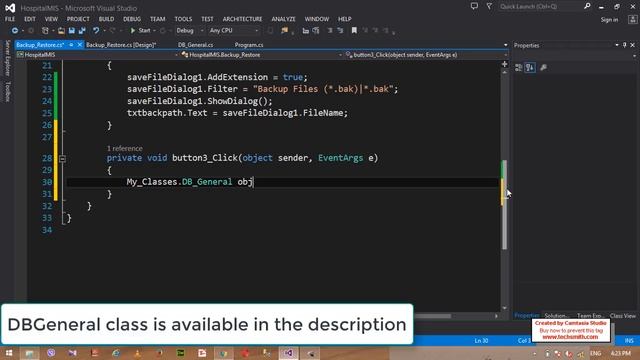Open the Server Explorer side tab
Screen dimensions: 640x360
[x=7, y=58]
